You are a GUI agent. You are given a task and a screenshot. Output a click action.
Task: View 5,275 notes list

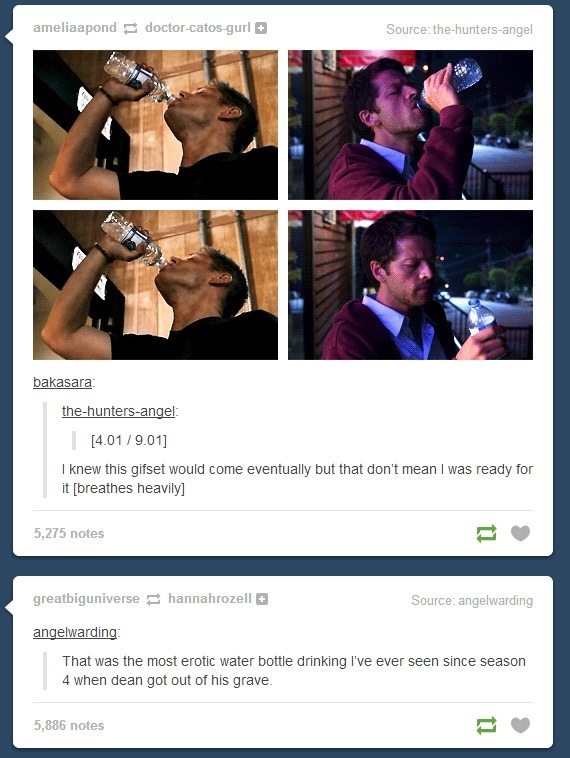(x=69, y=533)
